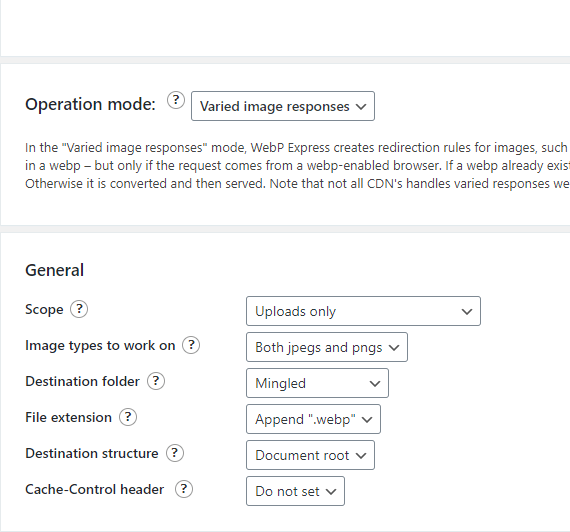View help for Destination folder
Image resolution: width=570 pixels, height=532 pixels.
(x=156, y=381)
